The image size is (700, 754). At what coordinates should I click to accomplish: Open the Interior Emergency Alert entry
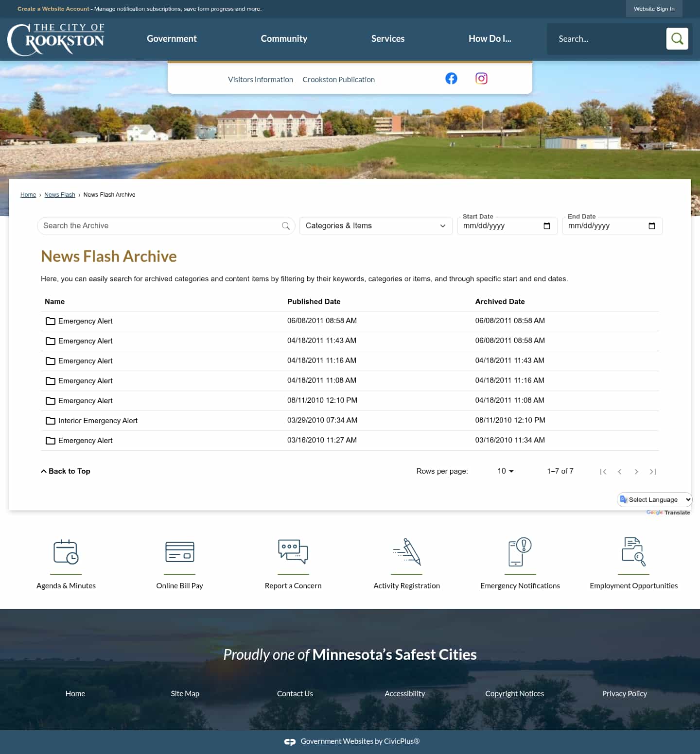(x=98, y=421)
